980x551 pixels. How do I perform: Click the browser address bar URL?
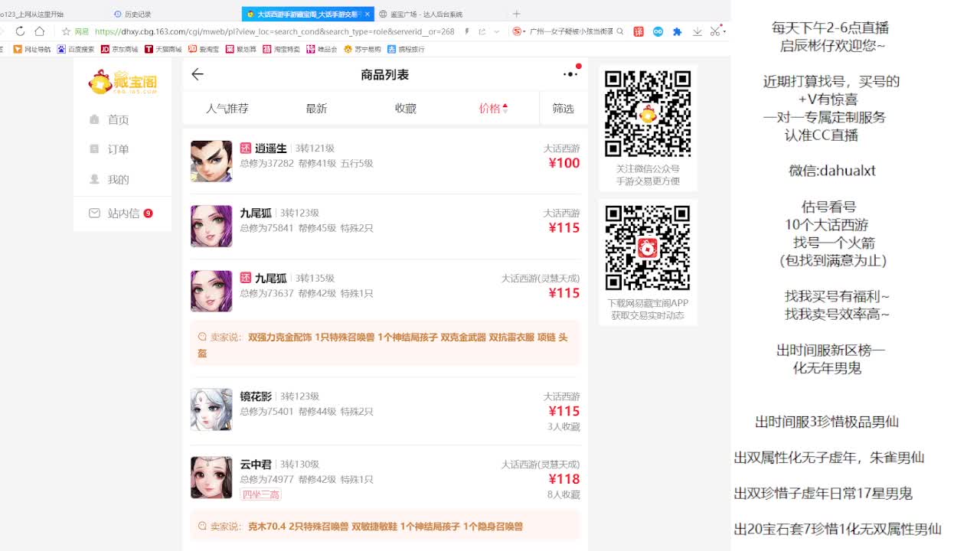coord(275,31)
